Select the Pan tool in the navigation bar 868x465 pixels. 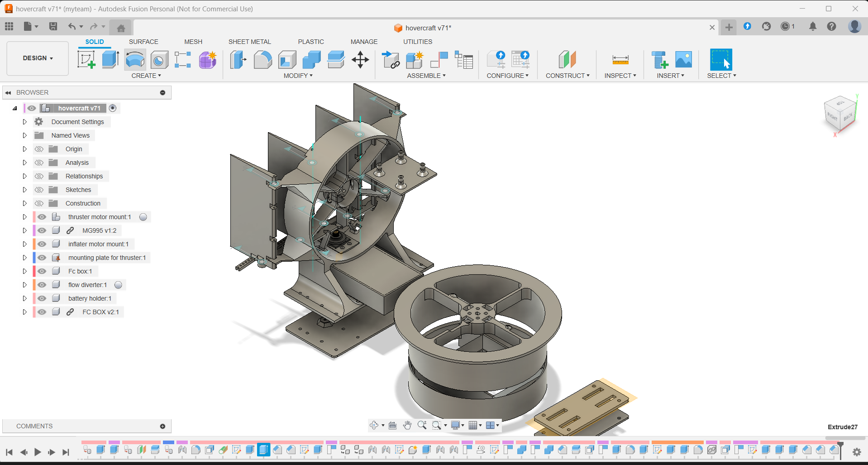pos(407,425)
